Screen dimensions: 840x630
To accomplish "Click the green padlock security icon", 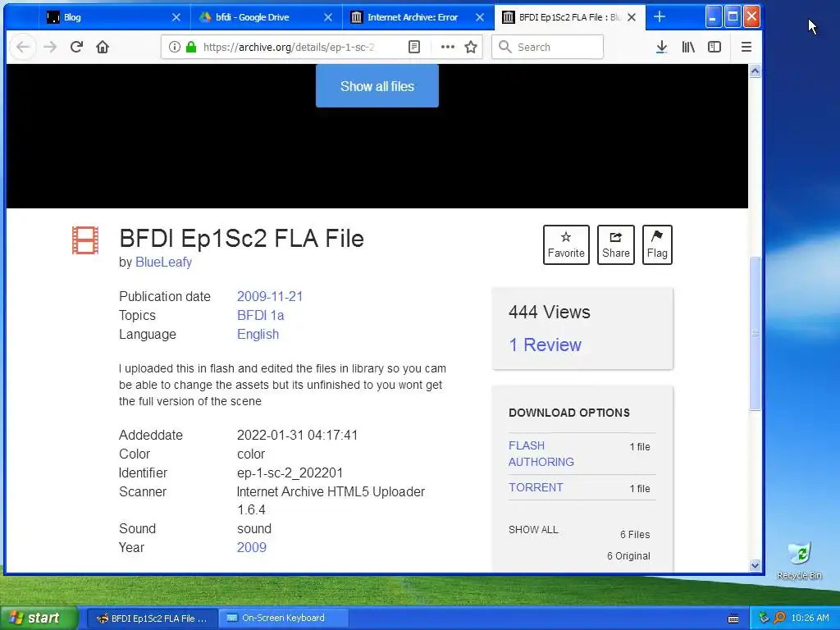I will pyautogui.click(x=190, y=47).
